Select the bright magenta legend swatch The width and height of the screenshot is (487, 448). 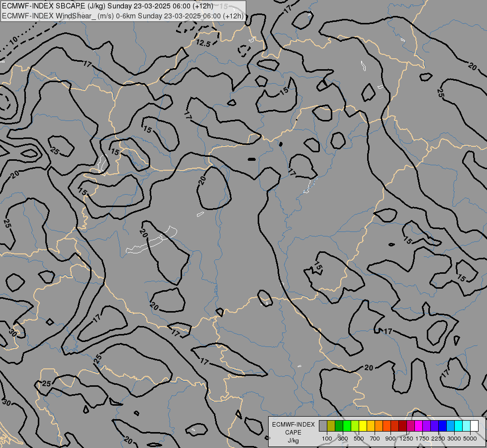click(x=418, y=426)
